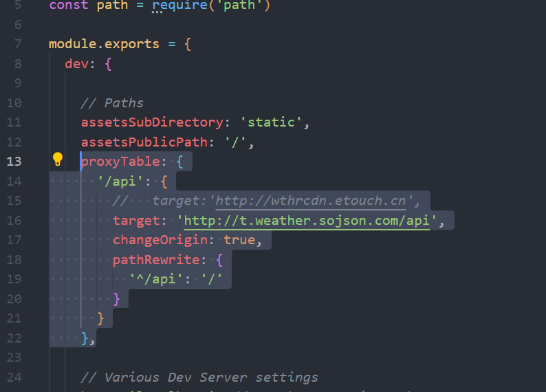Click line number 16 in the gutter

point(14,221)
